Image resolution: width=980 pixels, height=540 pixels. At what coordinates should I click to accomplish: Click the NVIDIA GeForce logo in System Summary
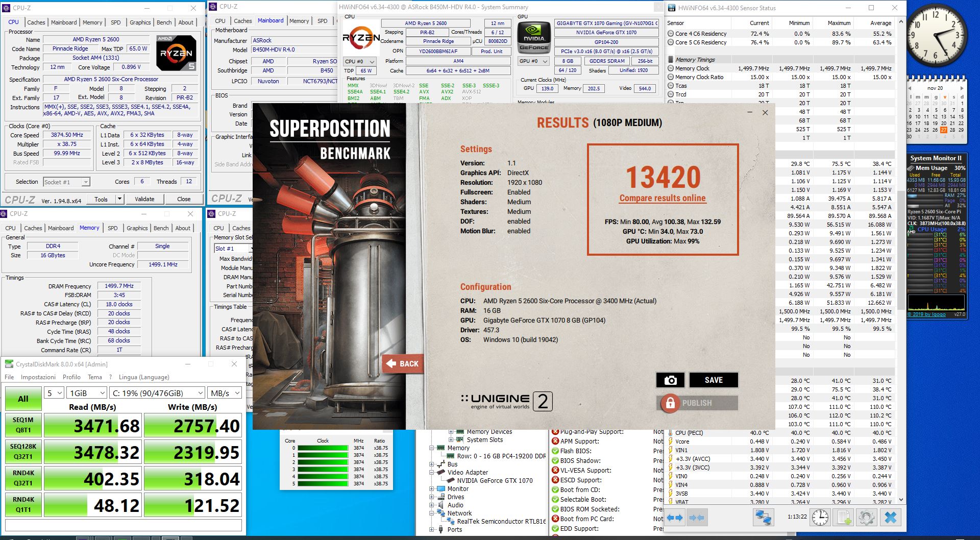coord(534,37)
